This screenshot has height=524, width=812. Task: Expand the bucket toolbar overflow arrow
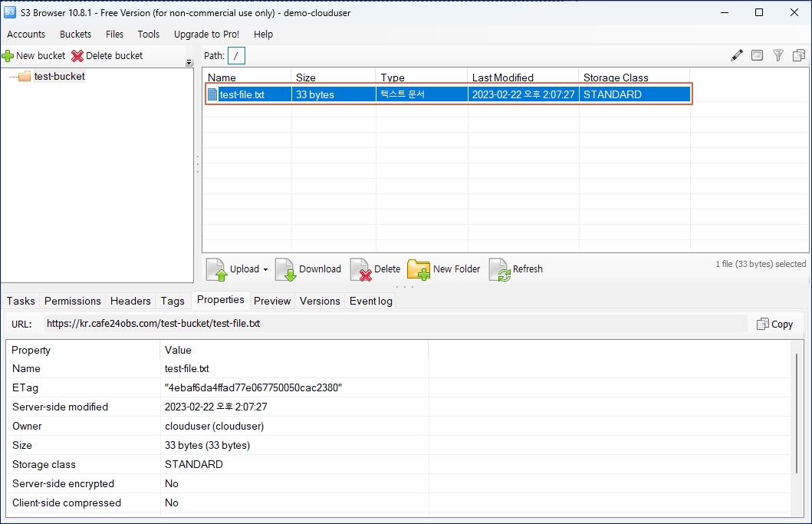click(x=189, y=63)
